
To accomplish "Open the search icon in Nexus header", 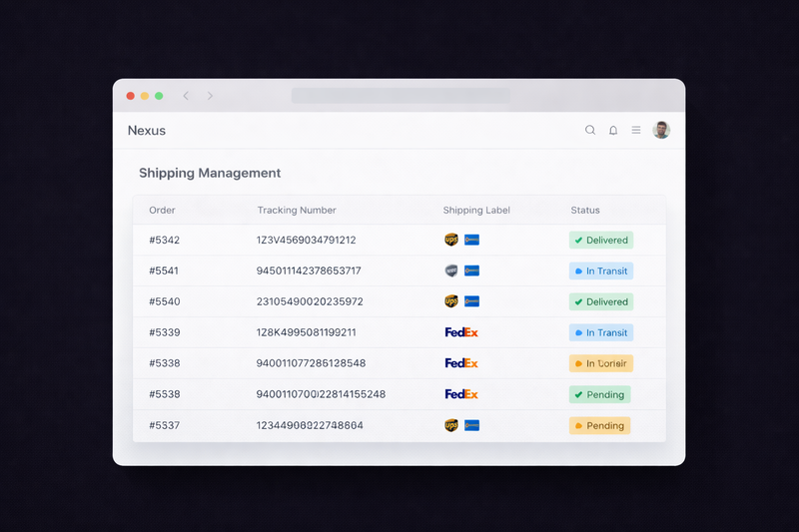I will pyautogui.click(x=590, y=130).
